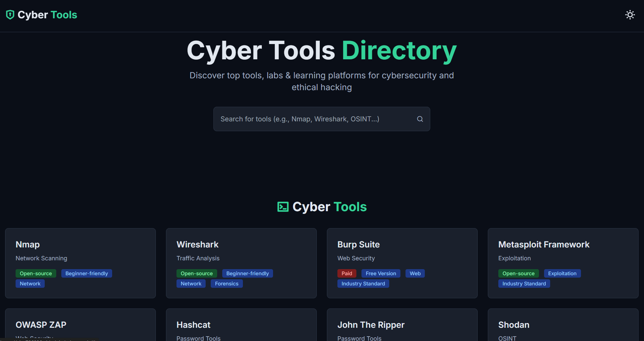The image size is (644, 341).
Task: Select the Beginner-friendly tag on Wireshark
Action: point(247,273)
